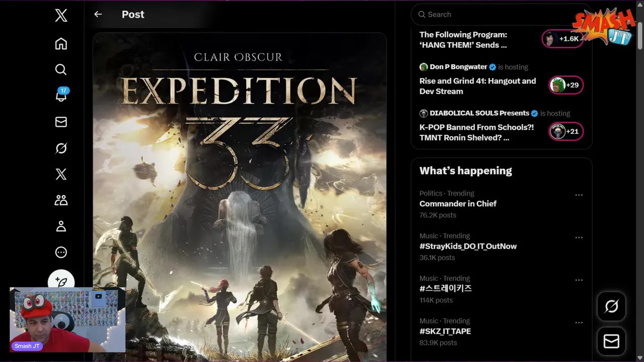
Task: Join the K-POP Banned From Schools space
Action: point(566,131)
